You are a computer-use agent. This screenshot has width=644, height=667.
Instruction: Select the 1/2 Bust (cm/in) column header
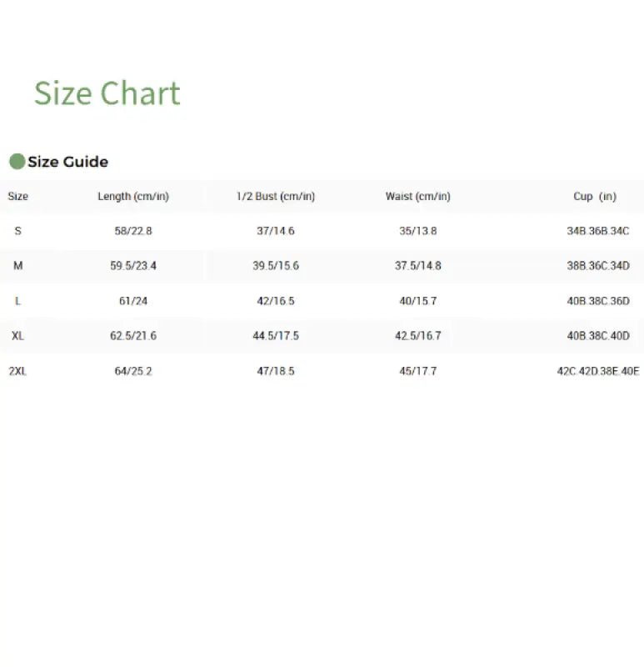click(x=276, y=197)
